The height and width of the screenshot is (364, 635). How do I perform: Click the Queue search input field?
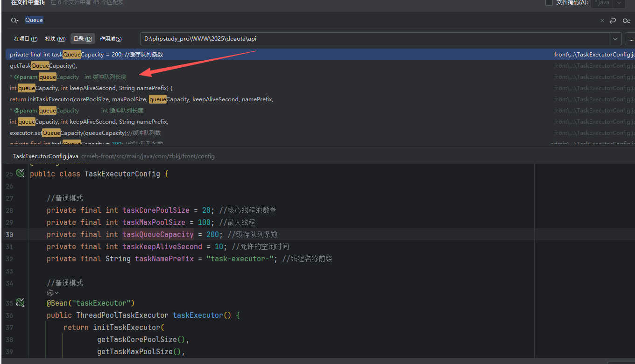(x=280, y=21)
